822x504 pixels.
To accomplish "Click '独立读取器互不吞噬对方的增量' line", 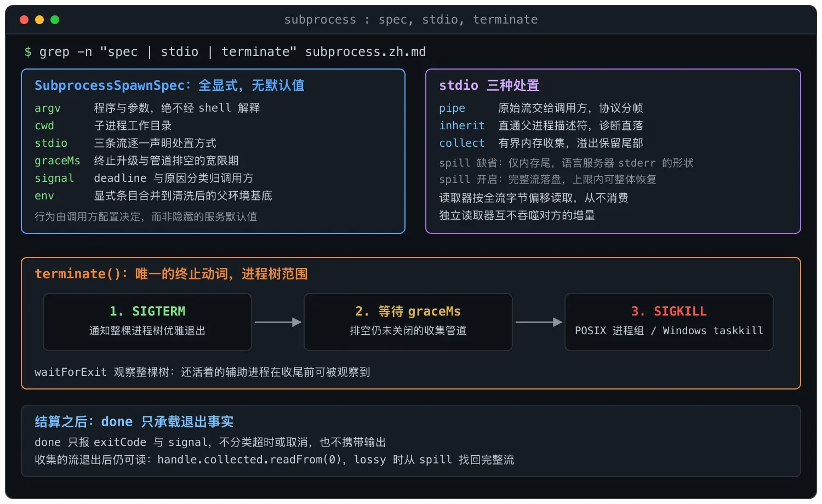I will point(517,215).
